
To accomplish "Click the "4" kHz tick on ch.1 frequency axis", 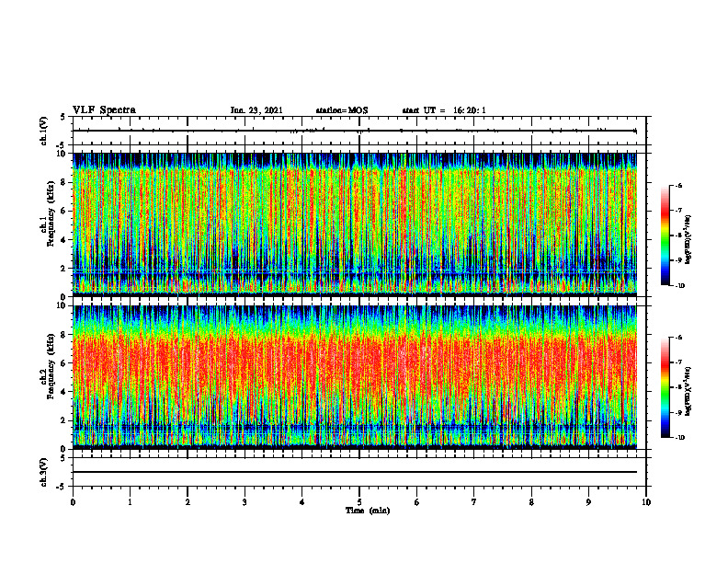I will [64, 240].
